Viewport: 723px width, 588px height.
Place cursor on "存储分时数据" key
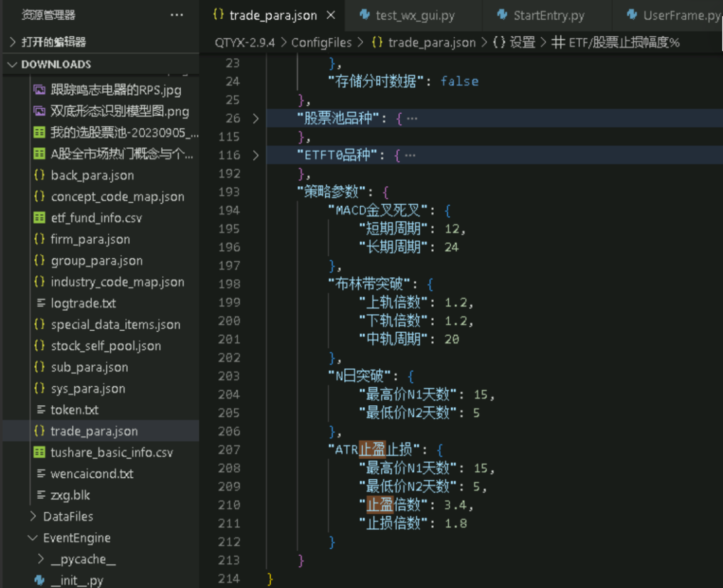click(x=377, y=82)
